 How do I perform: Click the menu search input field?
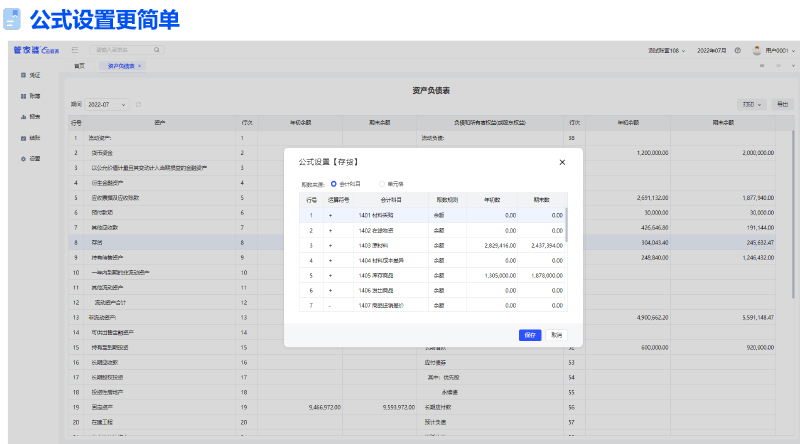(x=122, y=49)
